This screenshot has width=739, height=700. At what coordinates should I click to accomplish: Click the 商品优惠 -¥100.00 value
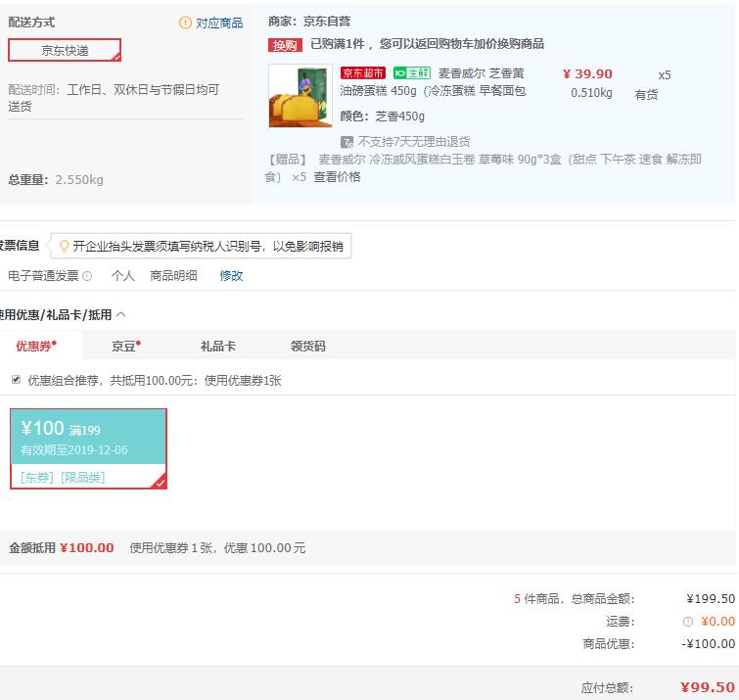coord(709,644)
